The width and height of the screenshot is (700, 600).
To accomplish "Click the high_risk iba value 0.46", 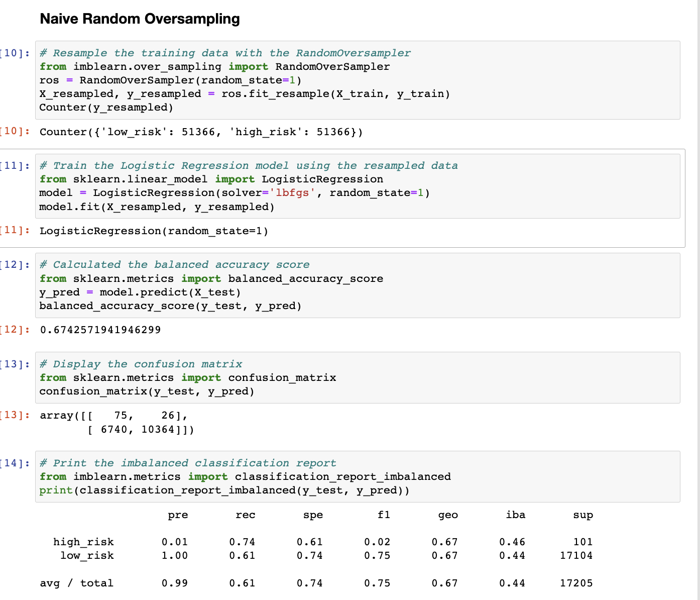I will coord(512,542).
